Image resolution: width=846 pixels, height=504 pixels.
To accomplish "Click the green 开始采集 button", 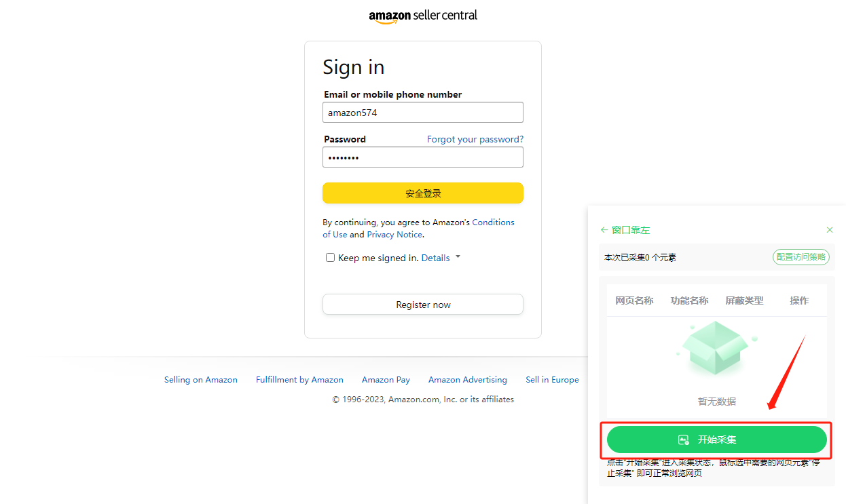I will point(717,440).
